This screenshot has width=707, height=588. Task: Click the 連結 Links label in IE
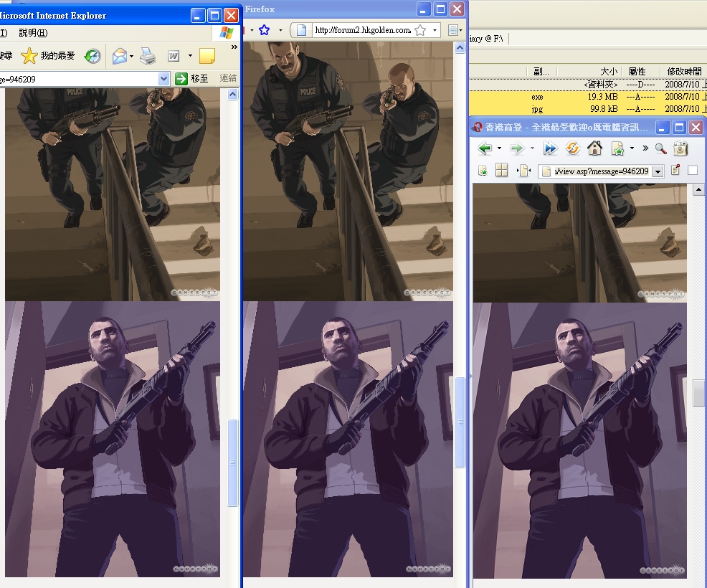[x=228, y=78]
